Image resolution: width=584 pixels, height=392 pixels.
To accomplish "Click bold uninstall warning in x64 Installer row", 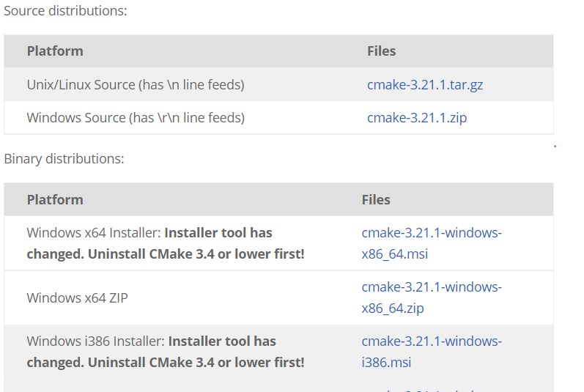I will (x=166, y=243).
